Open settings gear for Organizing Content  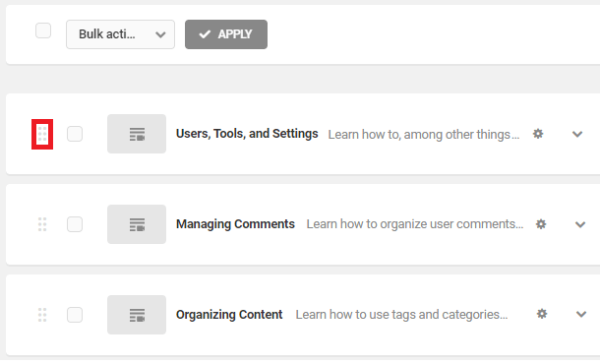click(541, 314)
